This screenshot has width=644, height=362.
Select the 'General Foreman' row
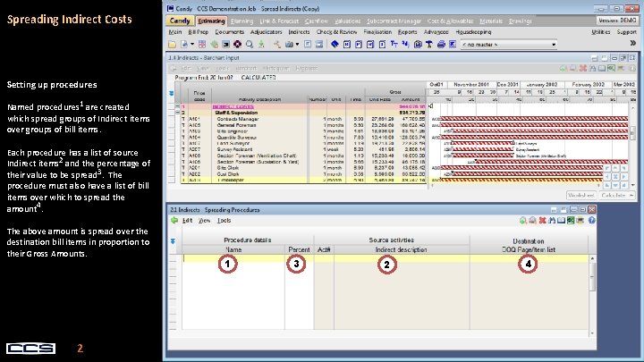tap(303, 125)
